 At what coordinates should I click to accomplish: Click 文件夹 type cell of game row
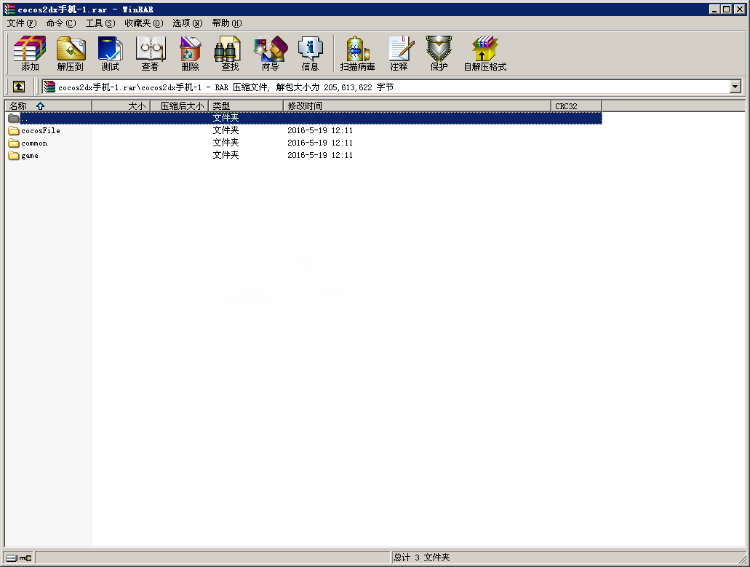pyautogui.click(x=226, y=155)
